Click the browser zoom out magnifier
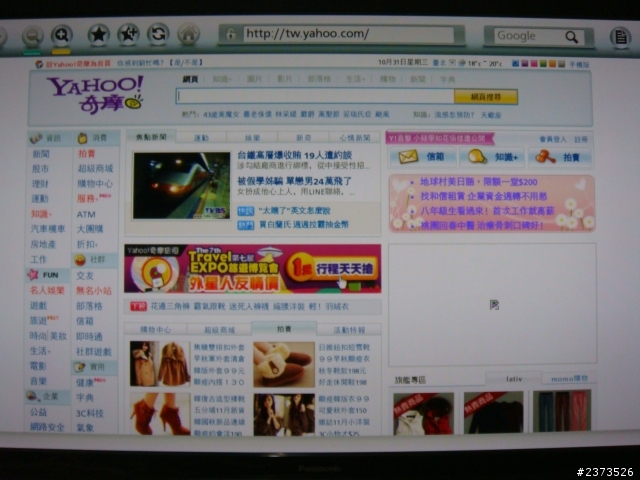 pos(32,36)
